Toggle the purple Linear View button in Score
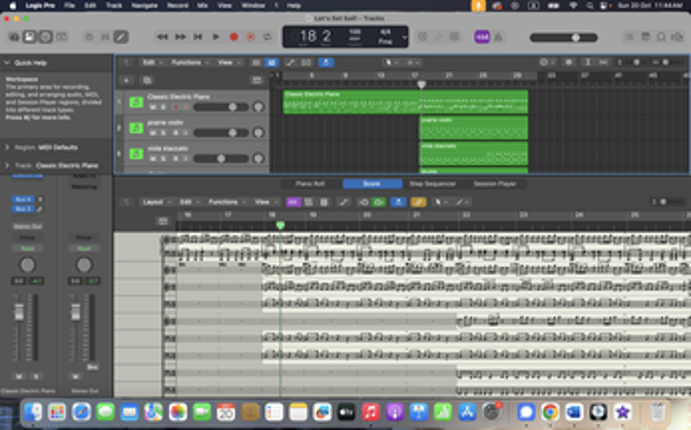This screenshot has width=691, height=430. (x=293, y=202)
